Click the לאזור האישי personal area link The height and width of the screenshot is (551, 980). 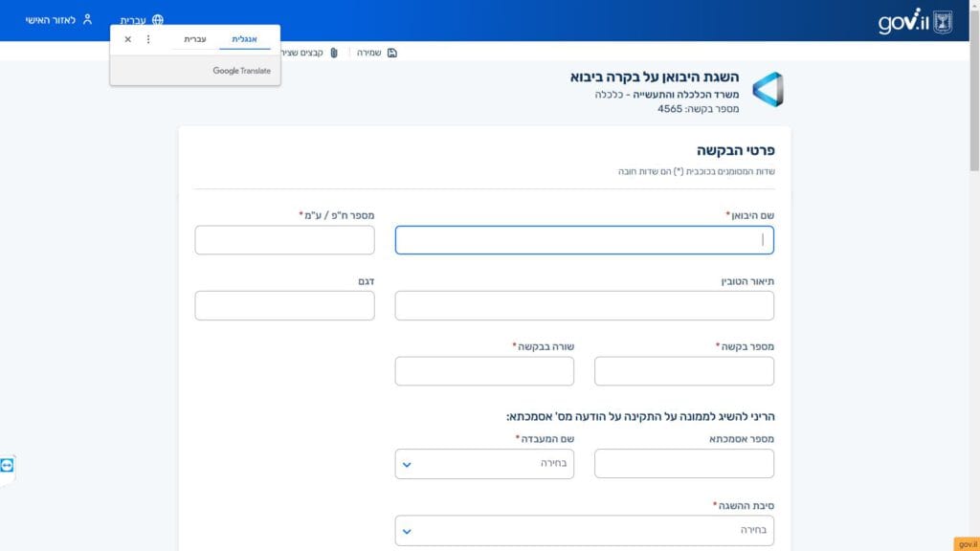[51, 20]
